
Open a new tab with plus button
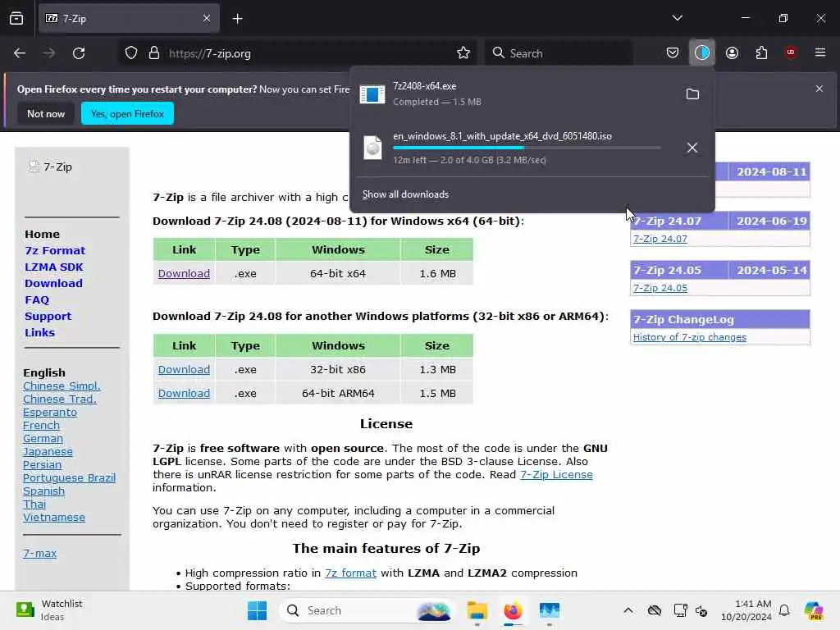pyautogui.click(x=237, y=19)
